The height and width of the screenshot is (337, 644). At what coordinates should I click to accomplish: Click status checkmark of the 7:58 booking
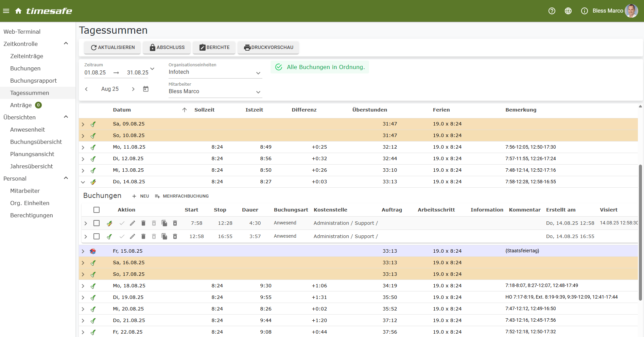[109, 223]
